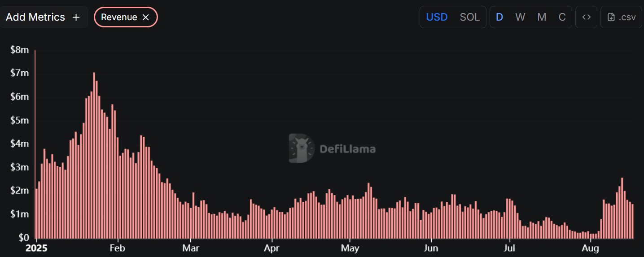
Task: Click the DefiLlama llama logo watermark
Action: [x=301, y=148]
